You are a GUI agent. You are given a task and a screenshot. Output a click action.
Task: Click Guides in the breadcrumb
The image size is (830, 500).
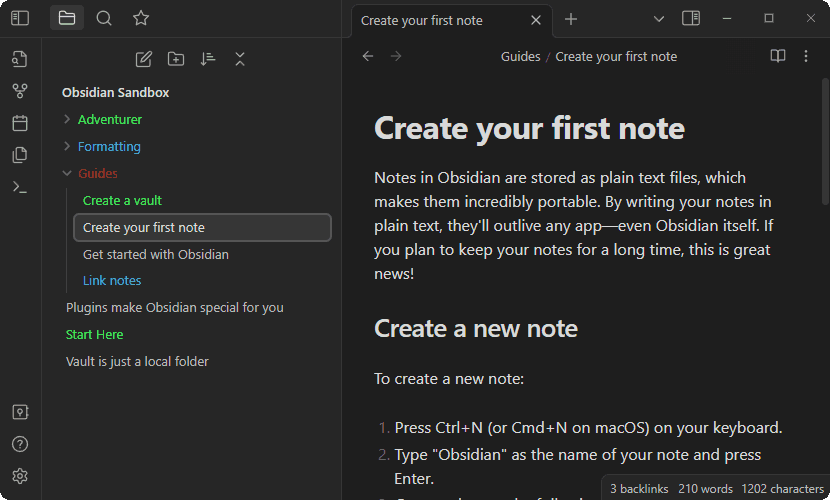point(520,57)
